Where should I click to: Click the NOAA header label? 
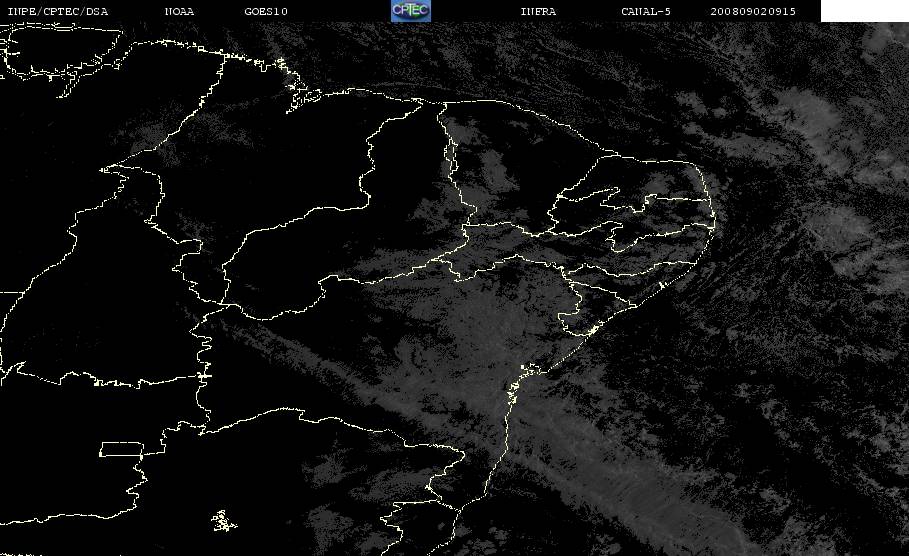click(179, 12)
